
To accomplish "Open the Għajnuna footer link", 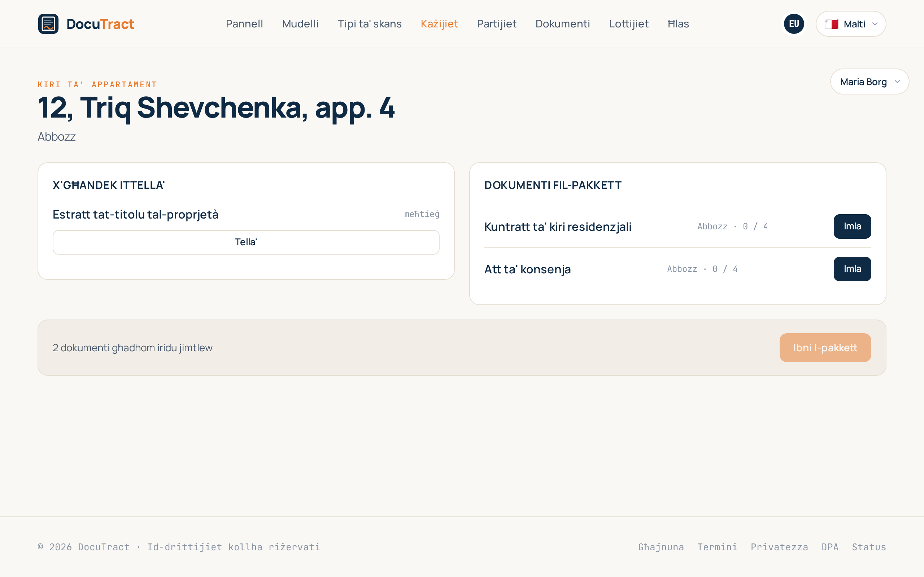I will click(x=661, y=547).
